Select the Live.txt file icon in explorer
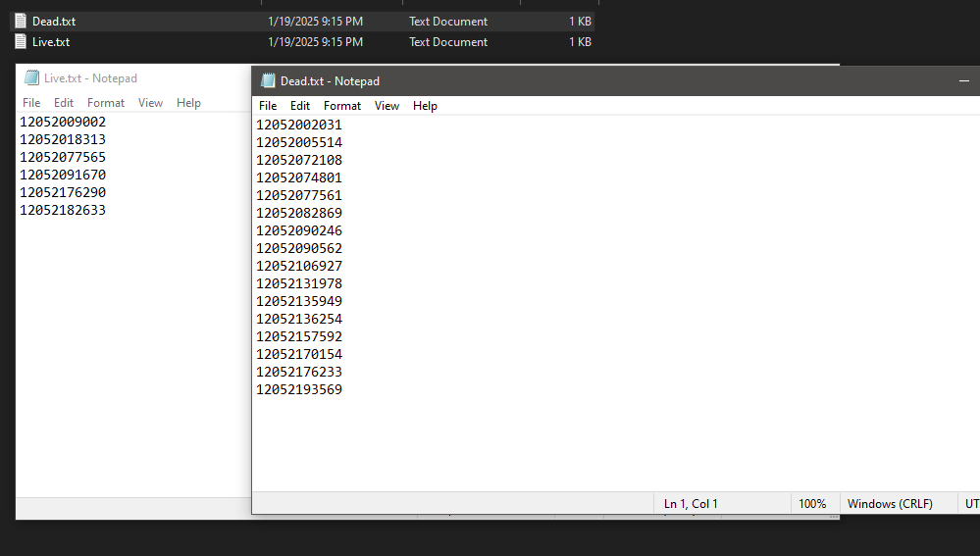The image size is (980, 556). [21, 42]
